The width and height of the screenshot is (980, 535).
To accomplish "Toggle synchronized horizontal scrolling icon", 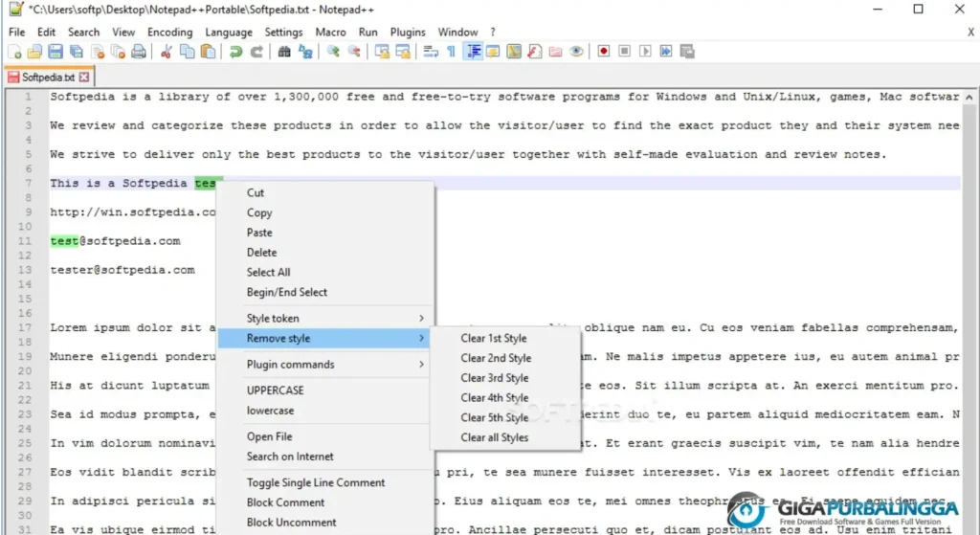I will pyautogui.click(x=403, y=52).
